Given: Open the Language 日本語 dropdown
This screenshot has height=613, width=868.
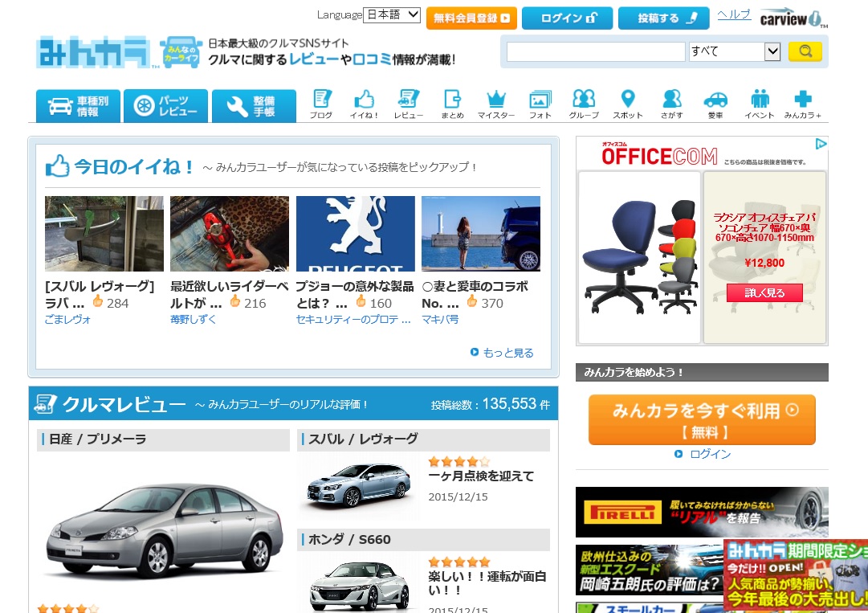Looking at the screenshot, I should pyautogui.click(x=391, y=14).
